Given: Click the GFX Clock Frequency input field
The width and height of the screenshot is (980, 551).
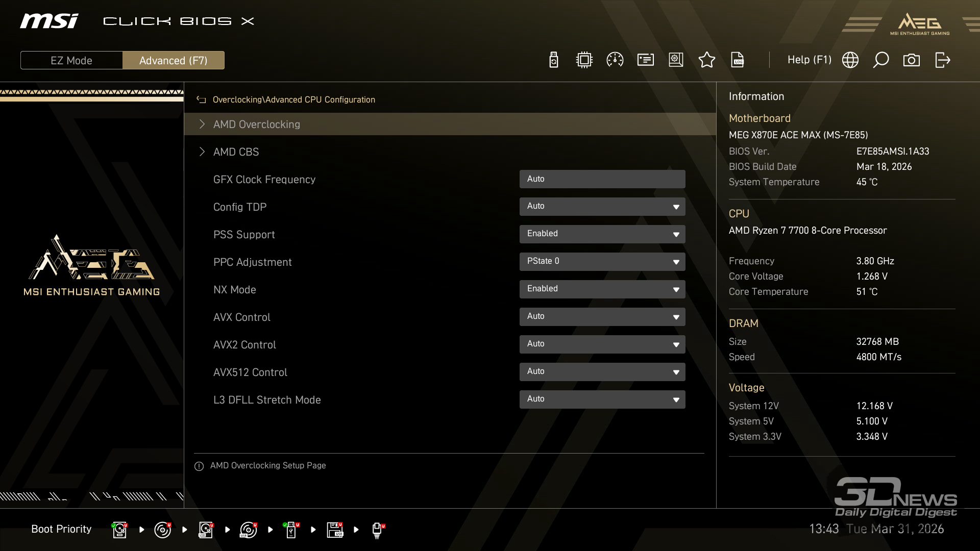Looking at the screenshot, I should (602, 179).
